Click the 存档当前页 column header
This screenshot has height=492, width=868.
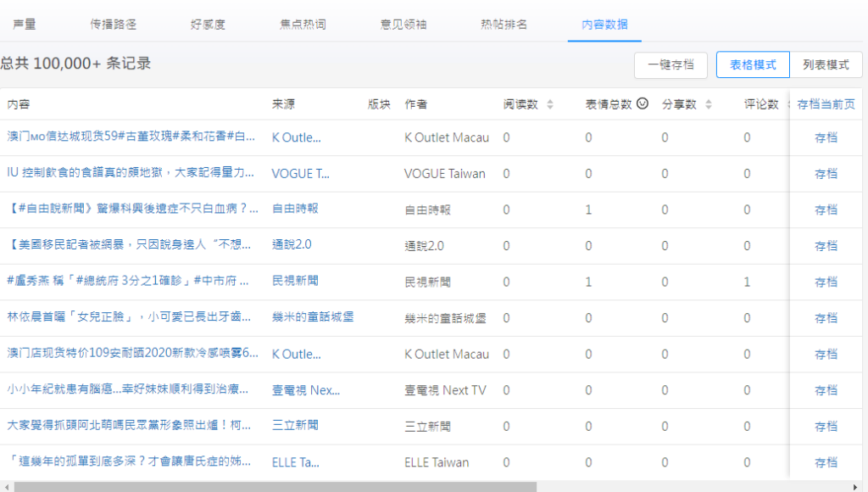point(826,104)
